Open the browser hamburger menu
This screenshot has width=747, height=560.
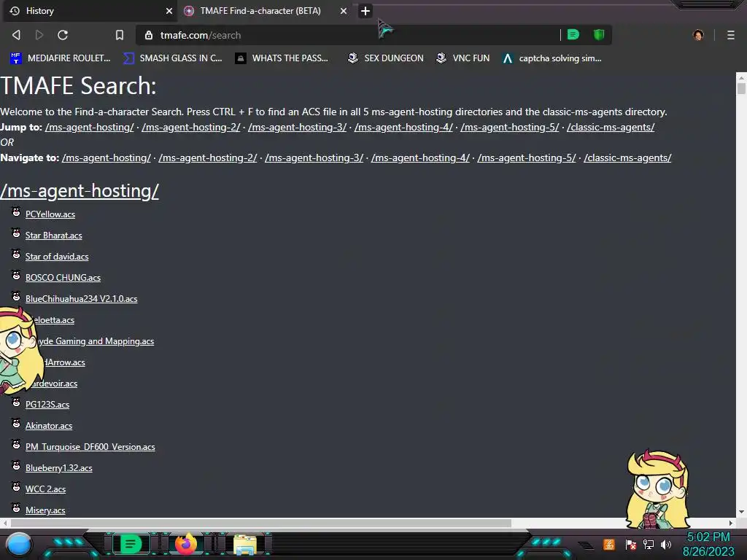click(x=731, y=35)
